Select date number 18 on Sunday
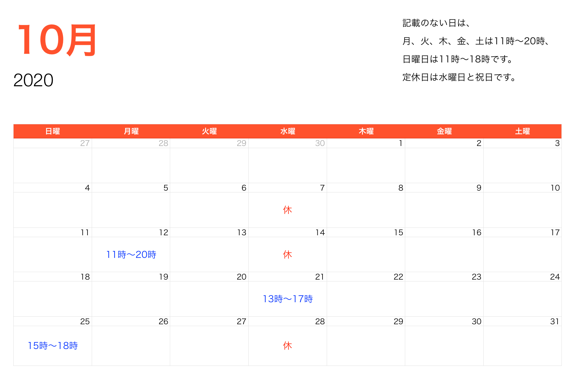 tap(85, 277)
